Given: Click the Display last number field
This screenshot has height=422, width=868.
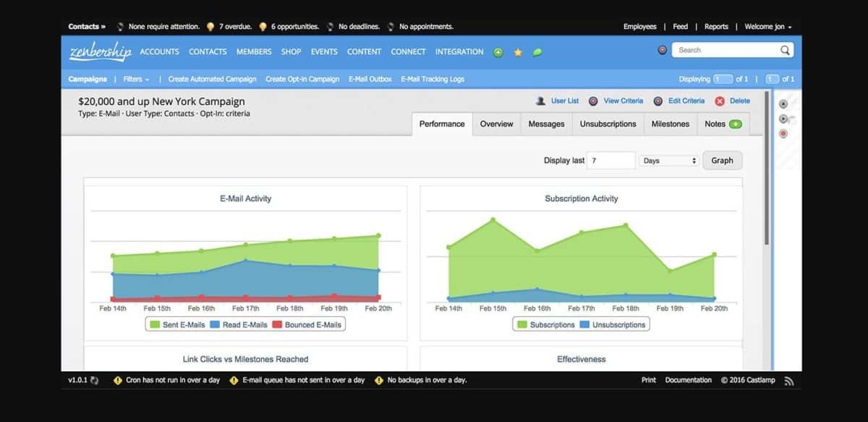Looking at the screenshot, I should pos(611,161).
